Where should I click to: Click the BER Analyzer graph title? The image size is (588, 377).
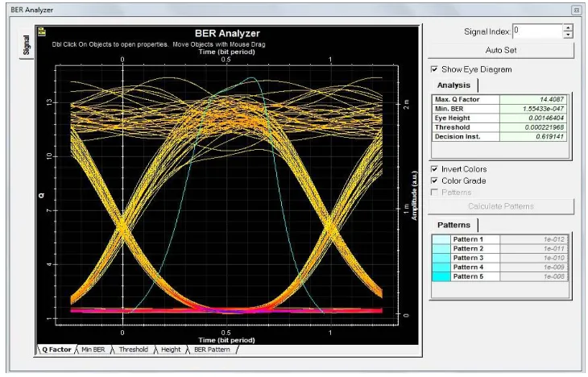pos(227,33)
